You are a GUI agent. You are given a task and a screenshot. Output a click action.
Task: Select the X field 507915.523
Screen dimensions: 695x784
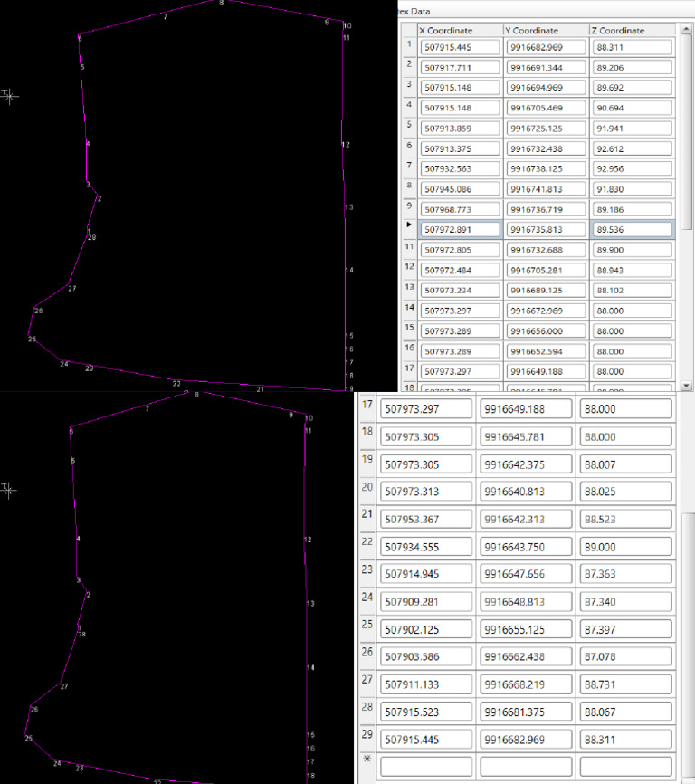426,712
